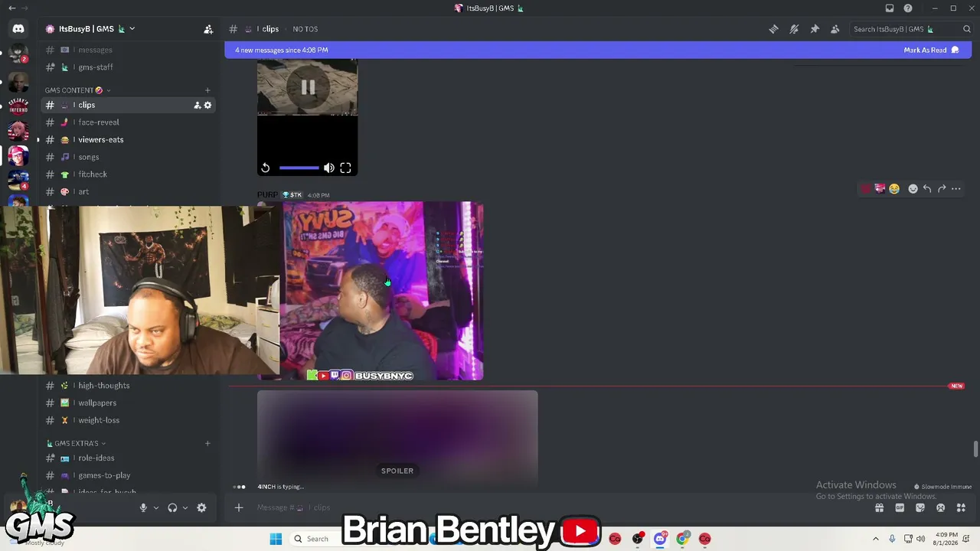Enter fullscreen for the video clip
980x551 pixels.
tap(345, 168)
